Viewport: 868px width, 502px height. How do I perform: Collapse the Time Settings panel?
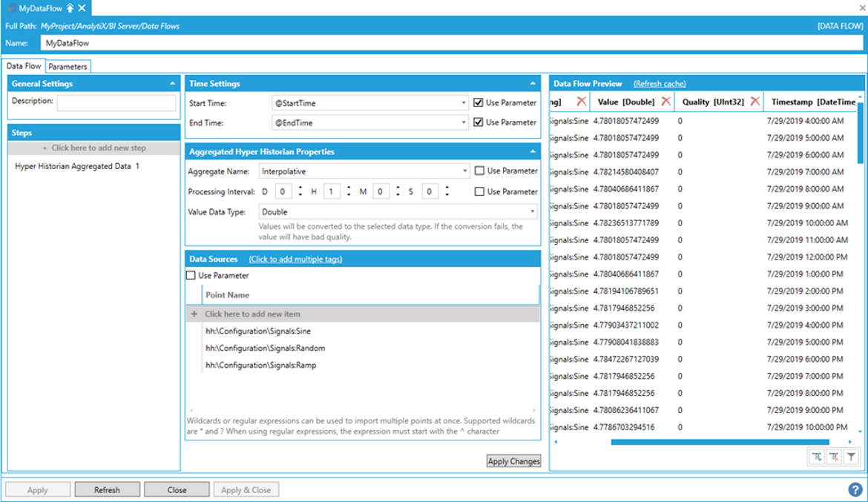[x=533, y=84]
